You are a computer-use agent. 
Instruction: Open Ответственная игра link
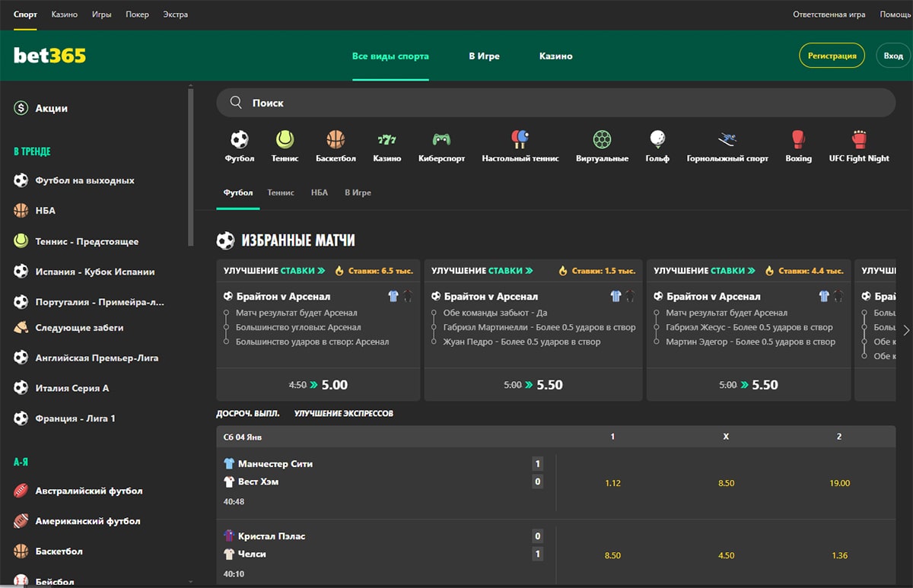coord(829,14)
